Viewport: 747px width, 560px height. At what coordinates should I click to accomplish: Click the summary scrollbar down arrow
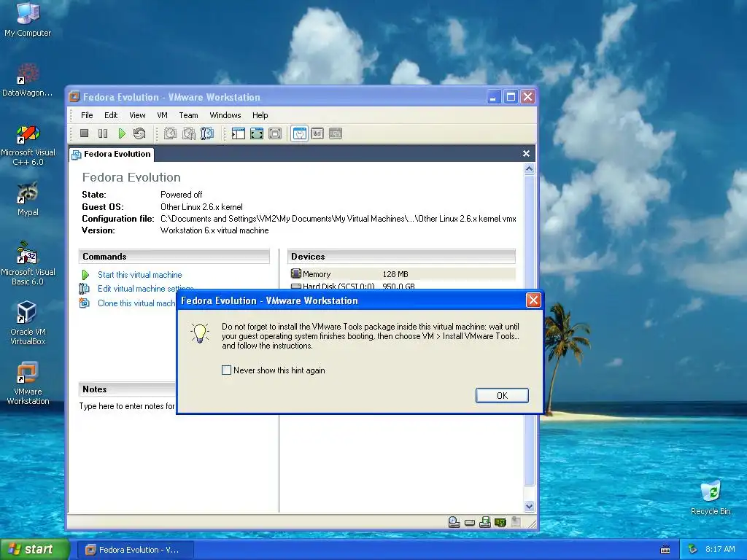click(x=530, y=506)
